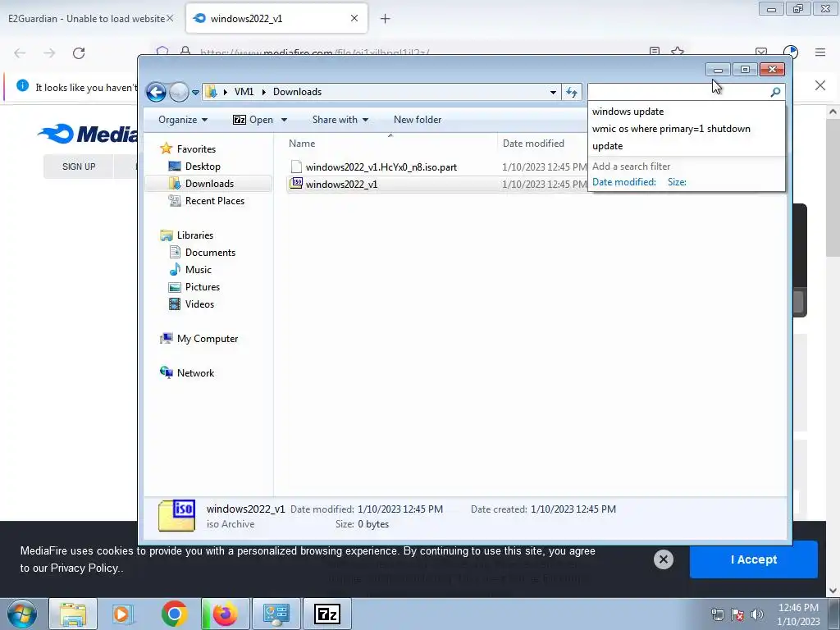
Task: Expand the address bar path history dropdown
Action: pos(553,92)
